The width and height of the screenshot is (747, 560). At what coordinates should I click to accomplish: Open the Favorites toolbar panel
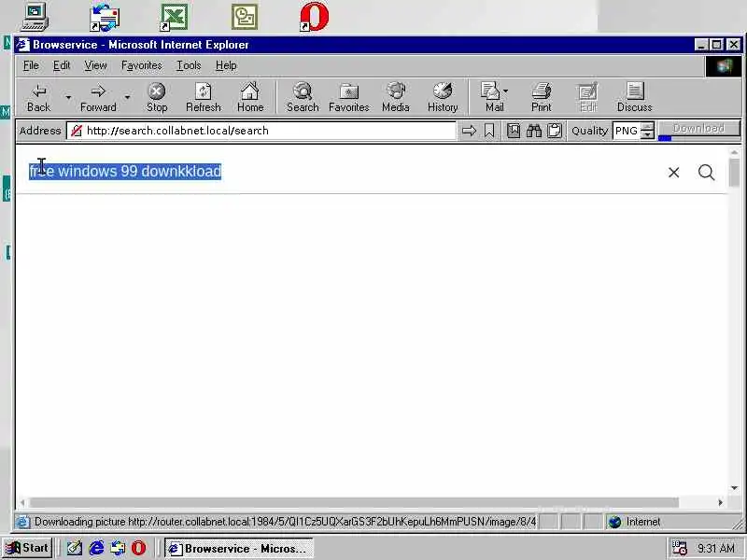pyautogui.click(x=348, y=98)
